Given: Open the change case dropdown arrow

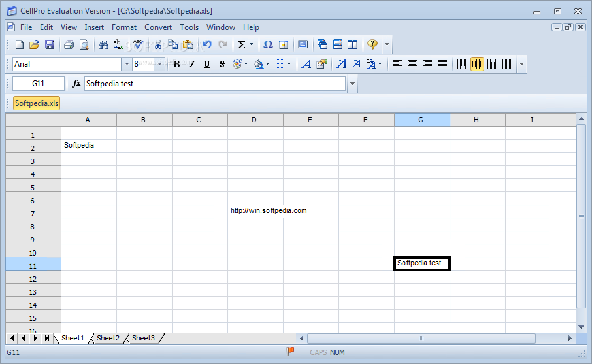Looking at the screenshot, I should coord(380,64).
